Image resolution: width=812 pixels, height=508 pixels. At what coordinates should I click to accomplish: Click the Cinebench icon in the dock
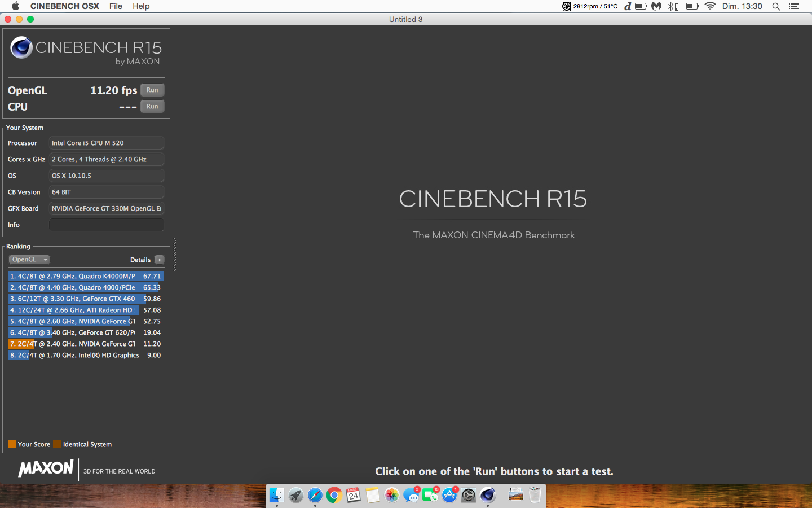pyautogui.click(x=488, y=496)
